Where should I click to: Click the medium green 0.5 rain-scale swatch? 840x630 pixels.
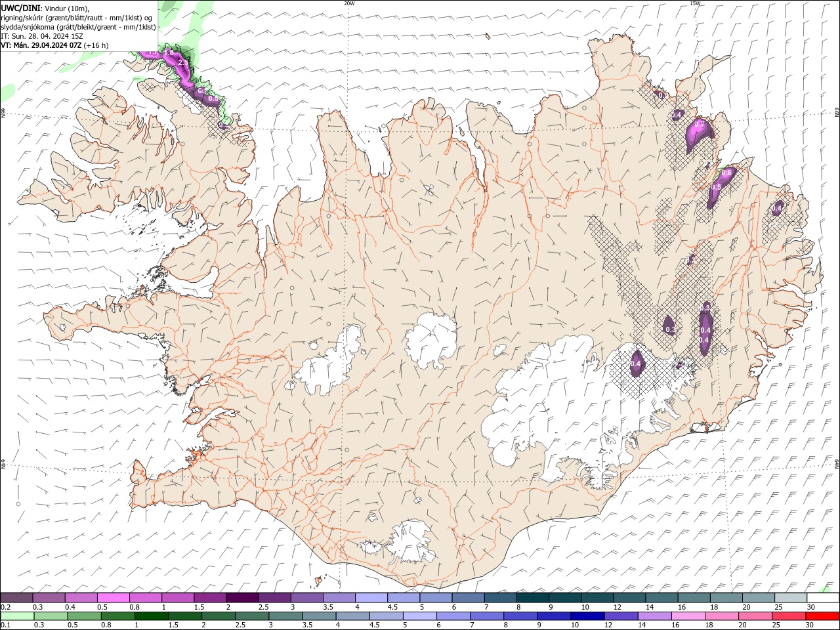point(84,616)
